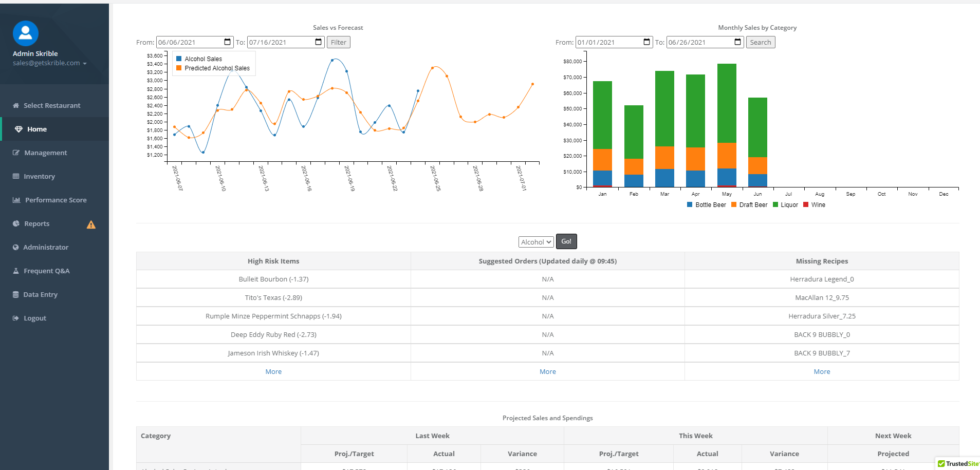Click the bar chart icon beside Performance Score
980x470 pixels.
tap(16, 200)
